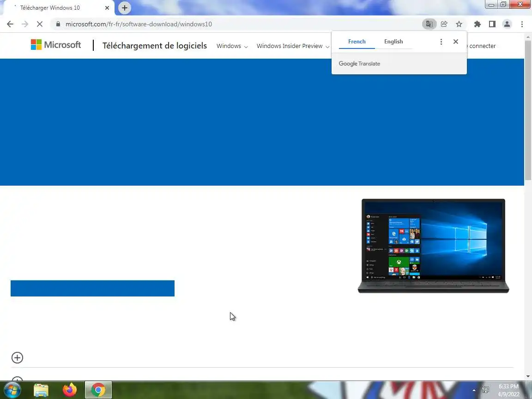Select the French tab in Translate popup
The height and width of the screenshot is (399, 532).
[357, 42]
